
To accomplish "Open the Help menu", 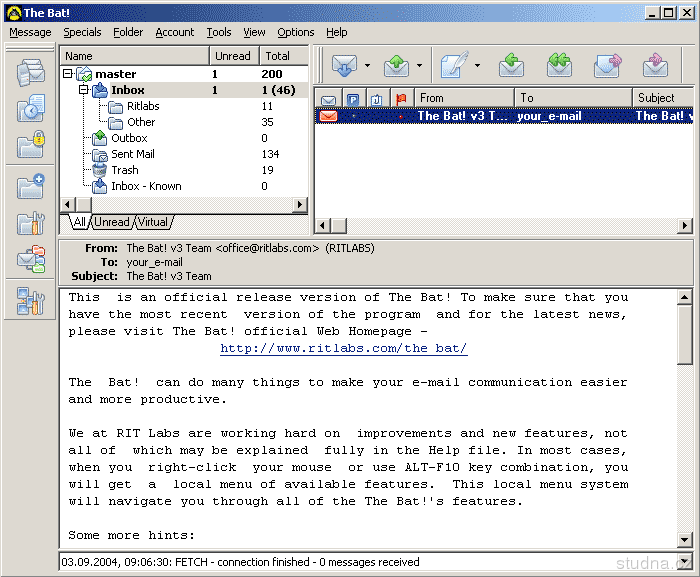I will pos(337,32).
